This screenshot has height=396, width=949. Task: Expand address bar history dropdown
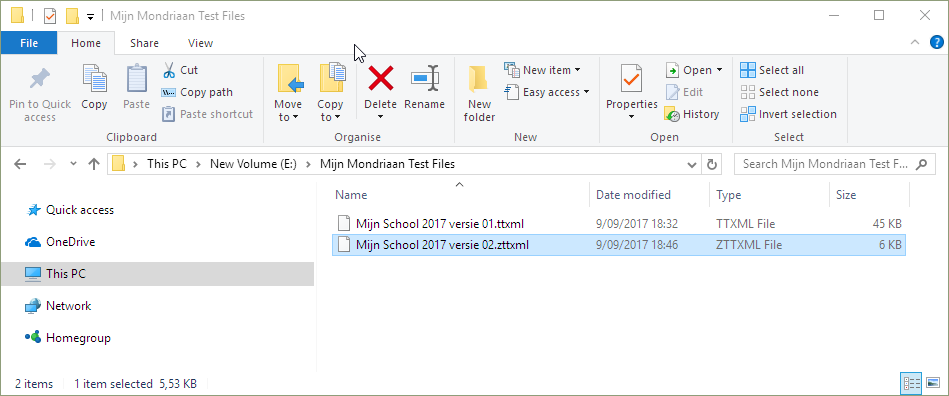(x=692, y=164)
